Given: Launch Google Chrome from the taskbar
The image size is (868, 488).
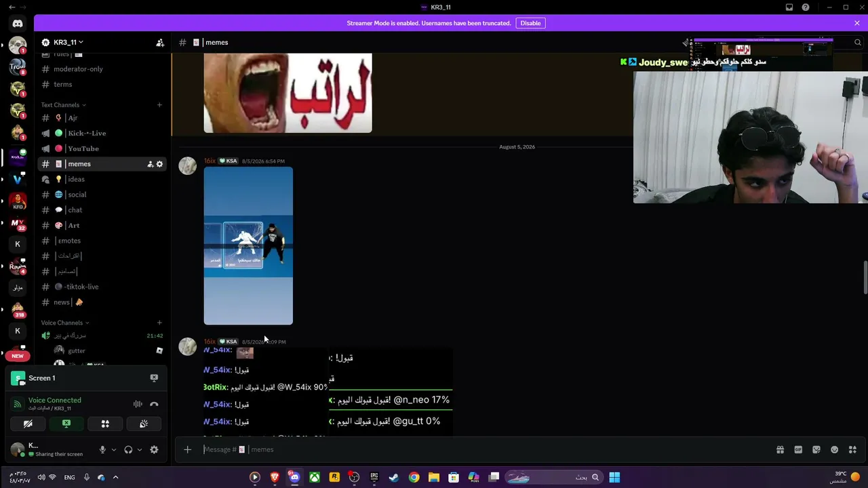Looking at the screenshot, I should [x=414, y=477].
